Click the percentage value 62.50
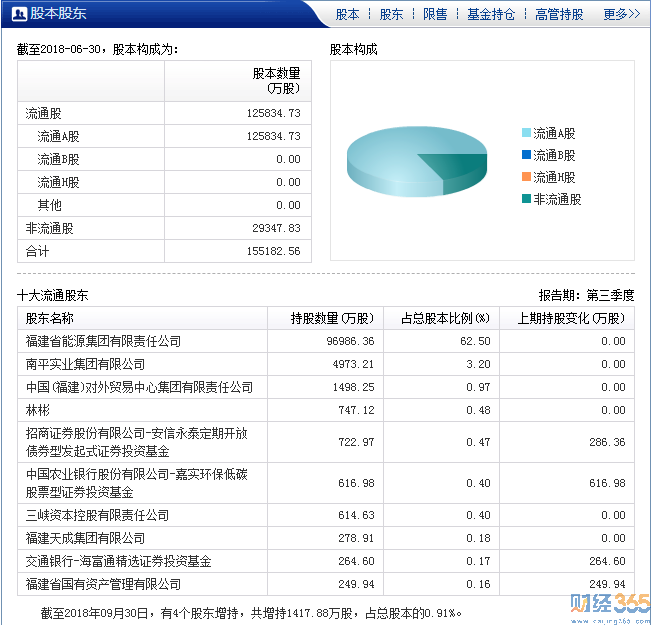The image size is (651, 625). click(475, 341)
